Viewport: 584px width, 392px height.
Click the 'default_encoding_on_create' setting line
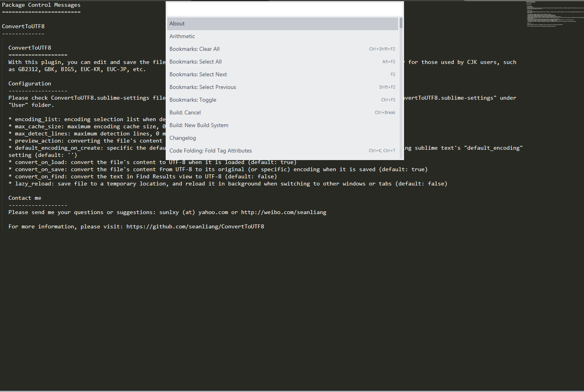(x=87, y=148)
